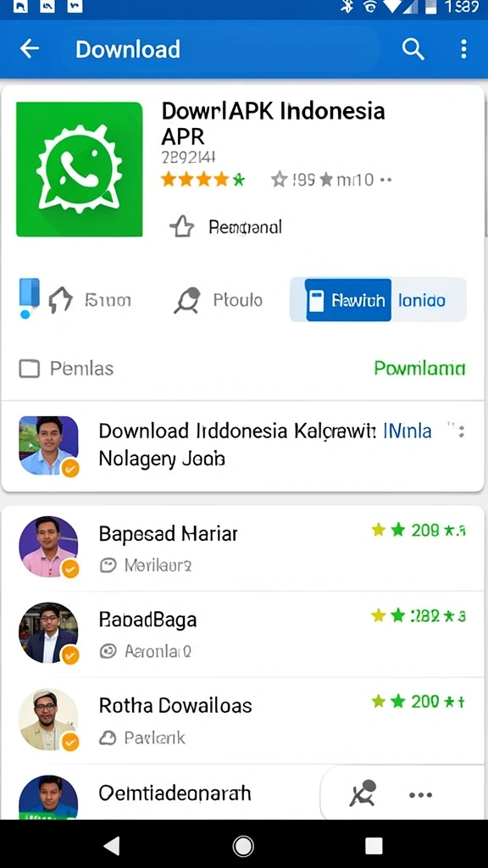Open Rotha Dowailoas profile picture

48,719
